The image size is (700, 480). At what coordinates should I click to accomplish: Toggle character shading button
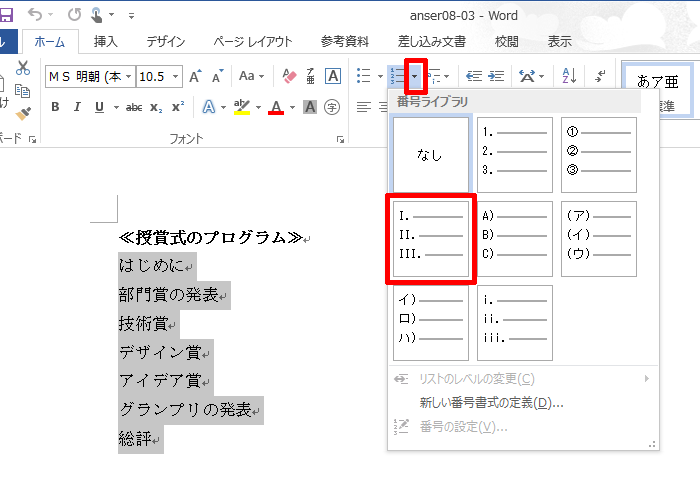coord(310,107)
